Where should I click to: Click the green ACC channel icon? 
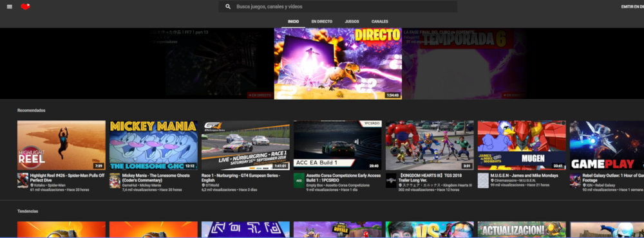(299, 181)
